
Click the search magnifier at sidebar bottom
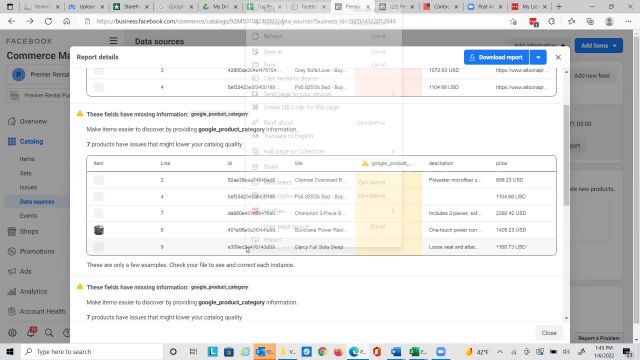[49, 333]
